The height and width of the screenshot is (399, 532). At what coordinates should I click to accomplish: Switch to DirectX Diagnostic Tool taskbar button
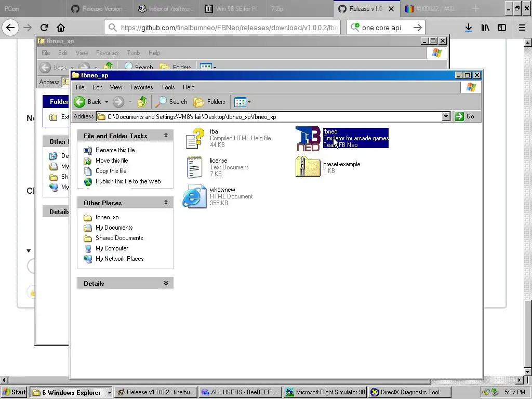coord(410,392)
